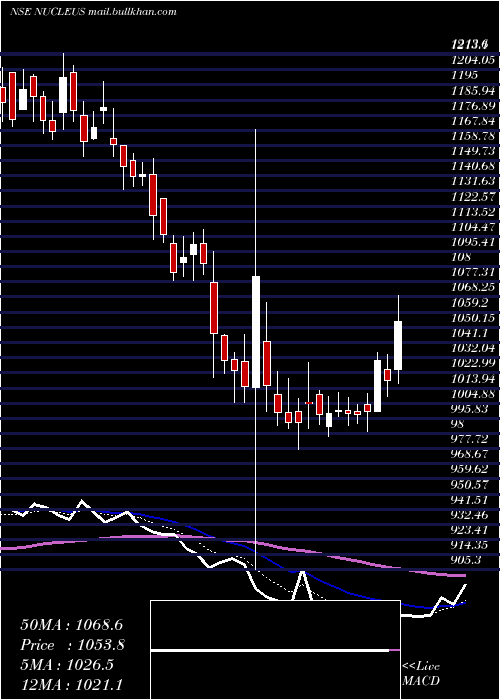Select the Price : 1053.8 readout
This screenshot has height=700, width=500.
(x=72, y=645)
